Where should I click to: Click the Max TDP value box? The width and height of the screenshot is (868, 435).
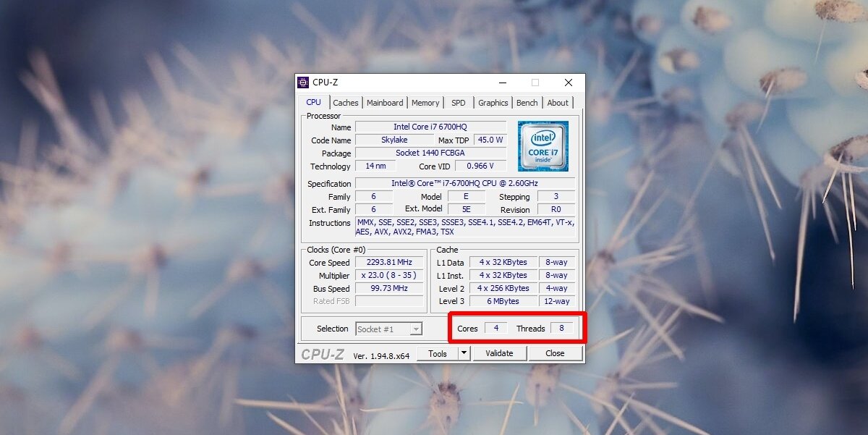489,140
